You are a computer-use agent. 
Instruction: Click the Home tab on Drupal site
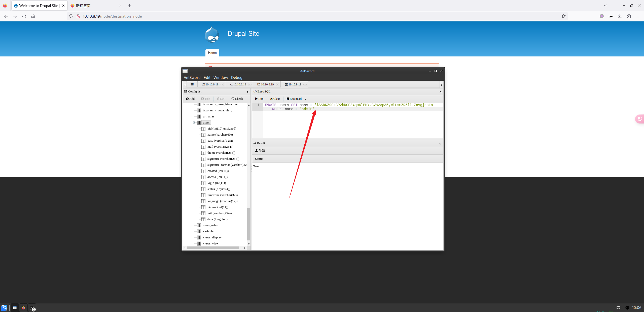212,53
